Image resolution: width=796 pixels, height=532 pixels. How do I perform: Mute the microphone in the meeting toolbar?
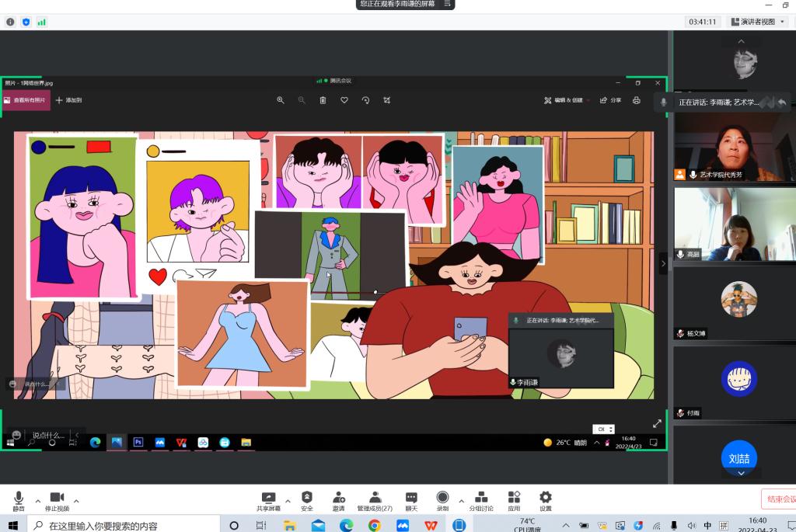[19, 501]
